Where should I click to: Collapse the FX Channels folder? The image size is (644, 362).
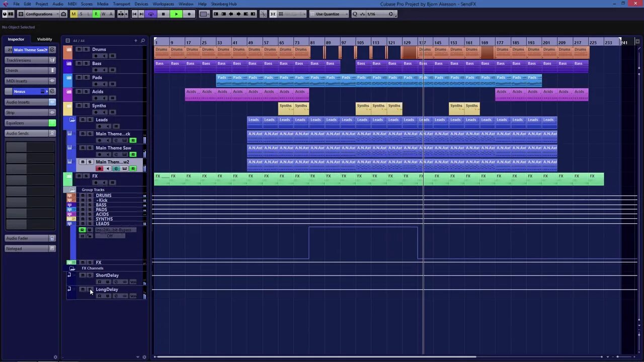[x=72, y=268]
